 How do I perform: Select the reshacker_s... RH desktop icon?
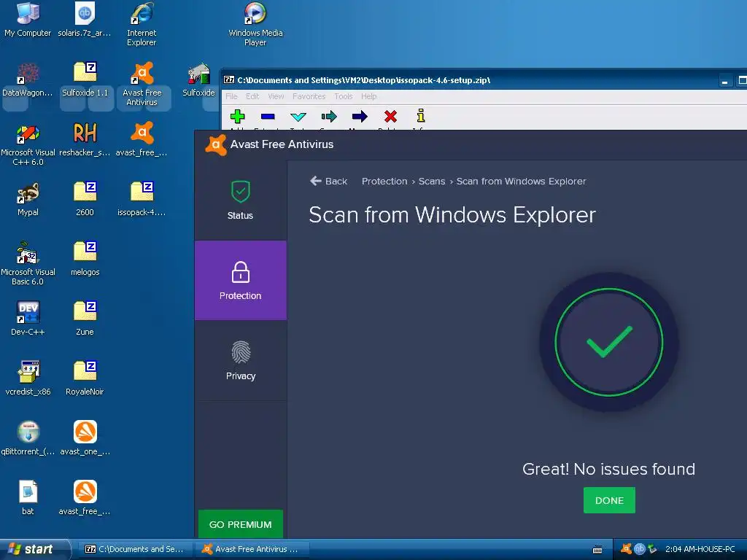click(x=85, y=139)
